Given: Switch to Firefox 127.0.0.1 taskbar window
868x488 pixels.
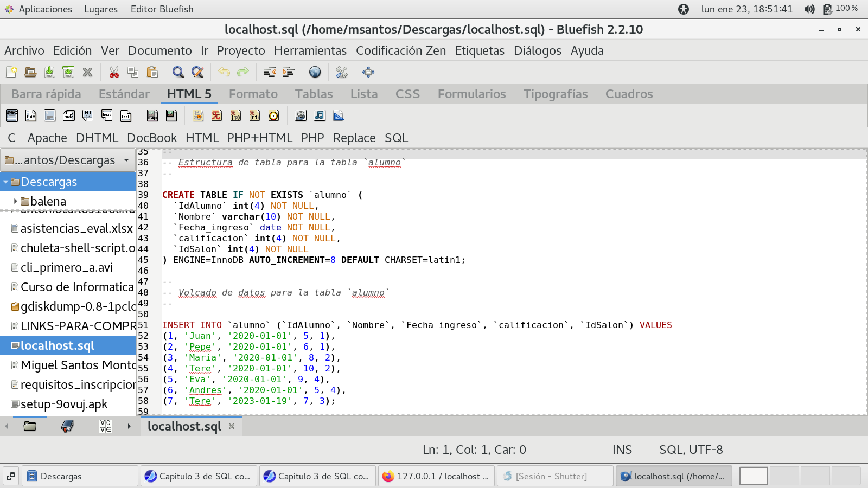Looking at the screenshot, I should [x=436, y=476].
